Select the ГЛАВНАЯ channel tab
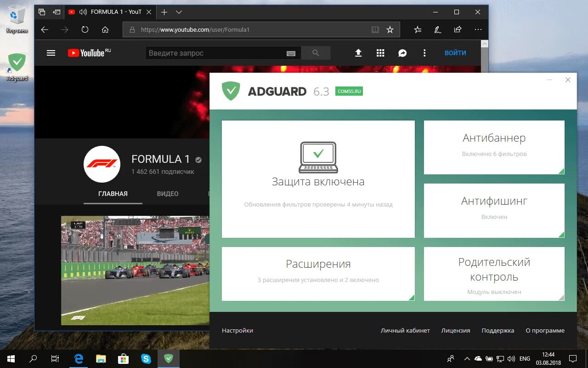Viewport: 588px width, 368px height. click(x=113, y=194)
